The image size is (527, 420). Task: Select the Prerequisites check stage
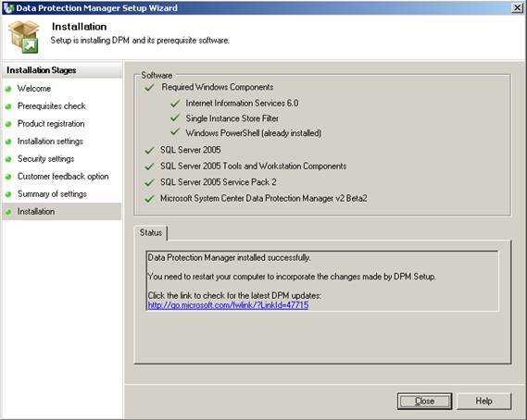click(52, 106)
